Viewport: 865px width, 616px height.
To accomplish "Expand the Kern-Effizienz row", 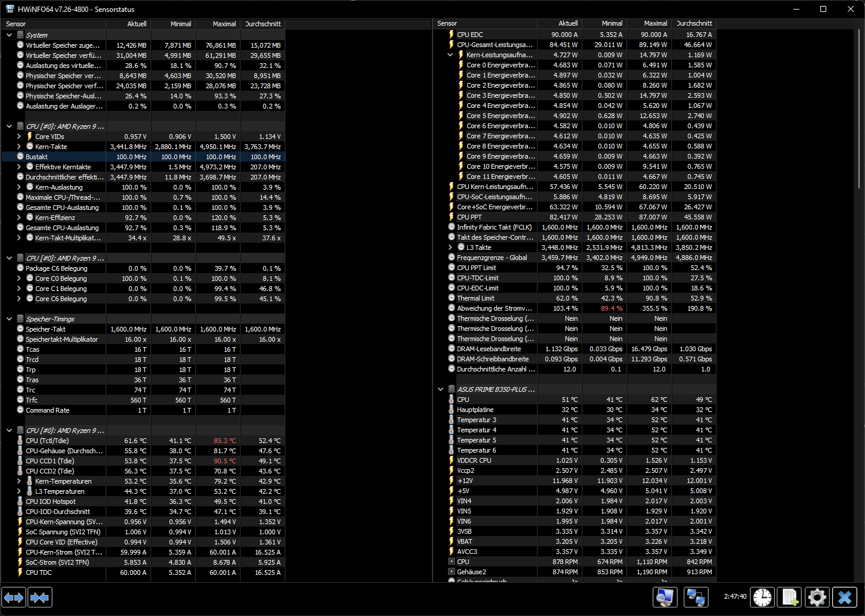I will 19,218.
